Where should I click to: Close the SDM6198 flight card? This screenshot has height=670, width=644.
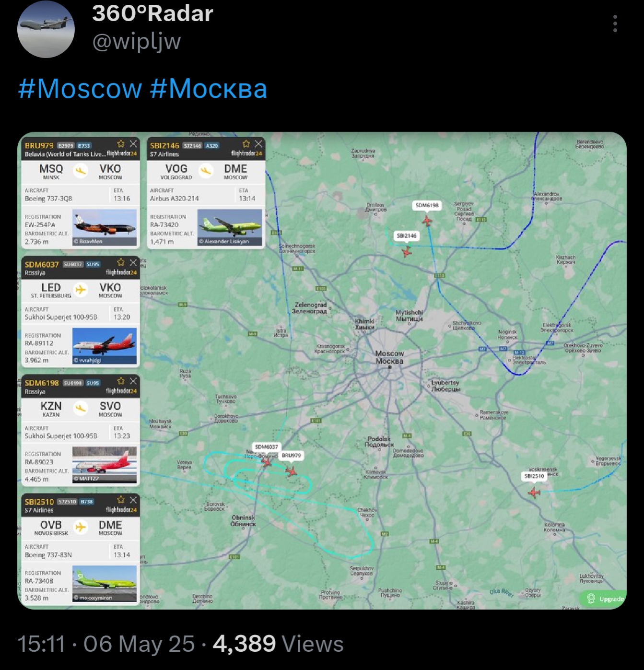[133, 381]
